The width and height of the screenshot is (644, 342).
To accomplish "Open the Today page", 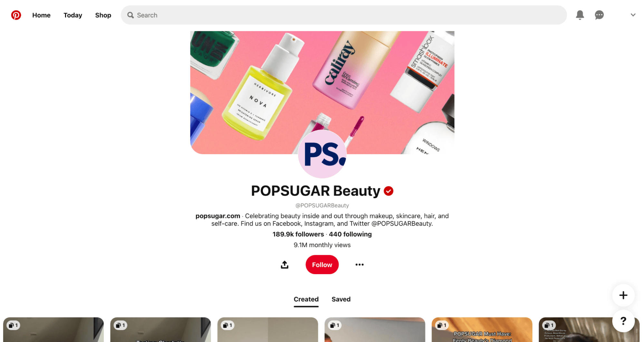I will 73,15.
